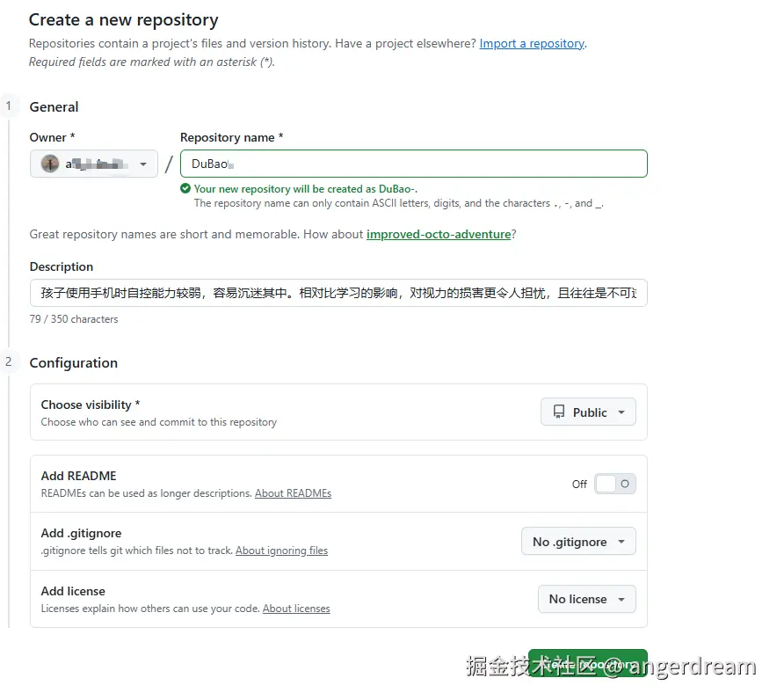The height and width of the screenshot is (700, 777).
Task: Click the green checkmark availability icon
Action: pos(185,188)
